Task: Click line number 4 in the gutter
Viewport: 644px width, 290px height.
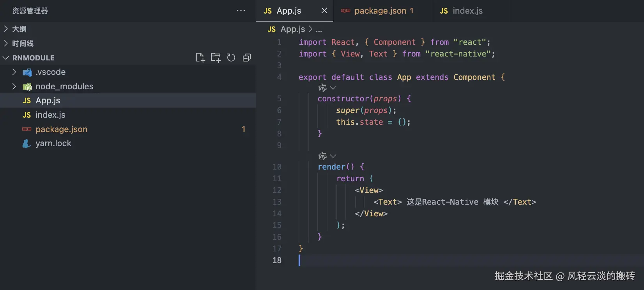Action: coord(279,77)
